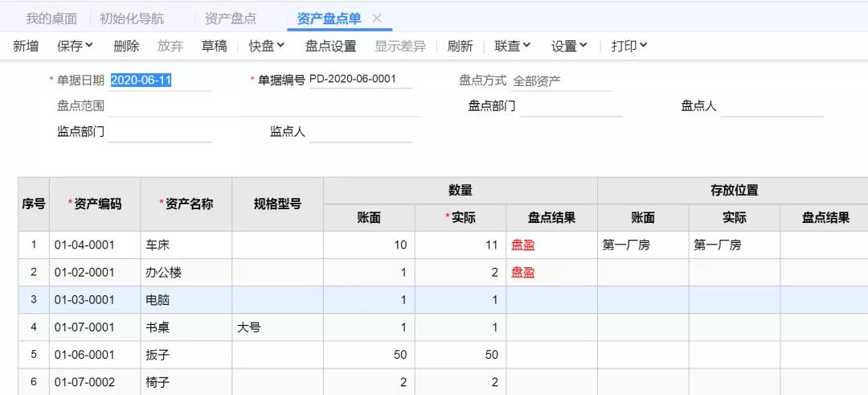
Task: Close the 资产盘点单 tab
Action: (x=377, y=19)
